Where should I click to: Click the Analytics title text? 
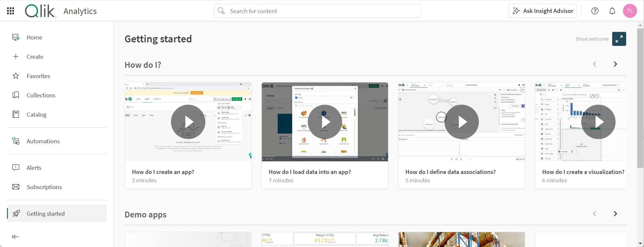pyautogui.click(x=80, y=11)
